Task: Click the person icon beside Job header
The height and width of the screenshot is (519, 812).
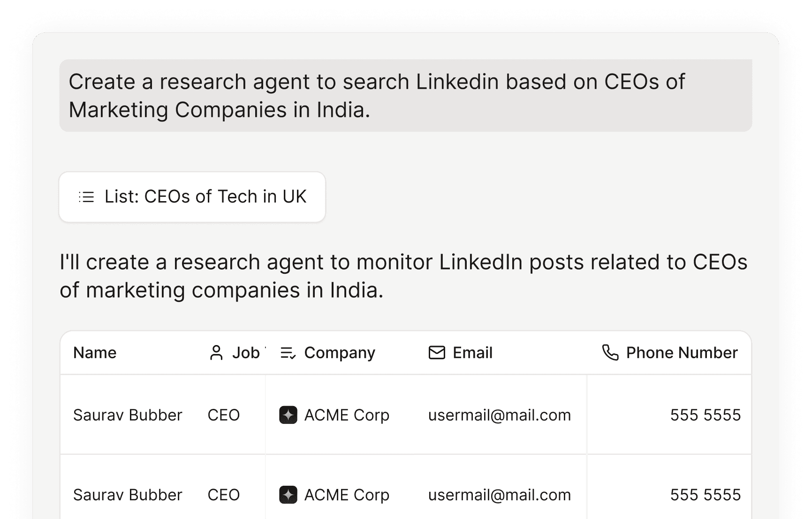Action: [216, 353]
